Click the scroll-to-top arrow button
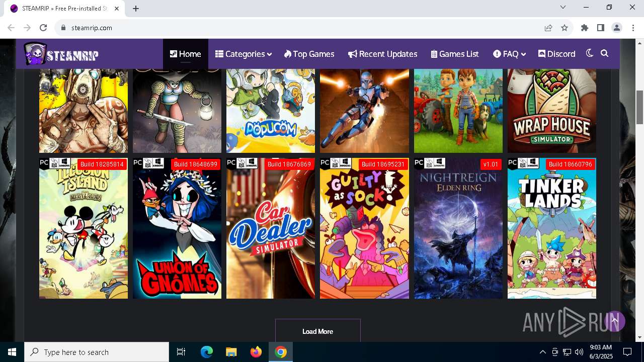The width and height of the screenshot is (644, 362). click(x=614, y=321)
